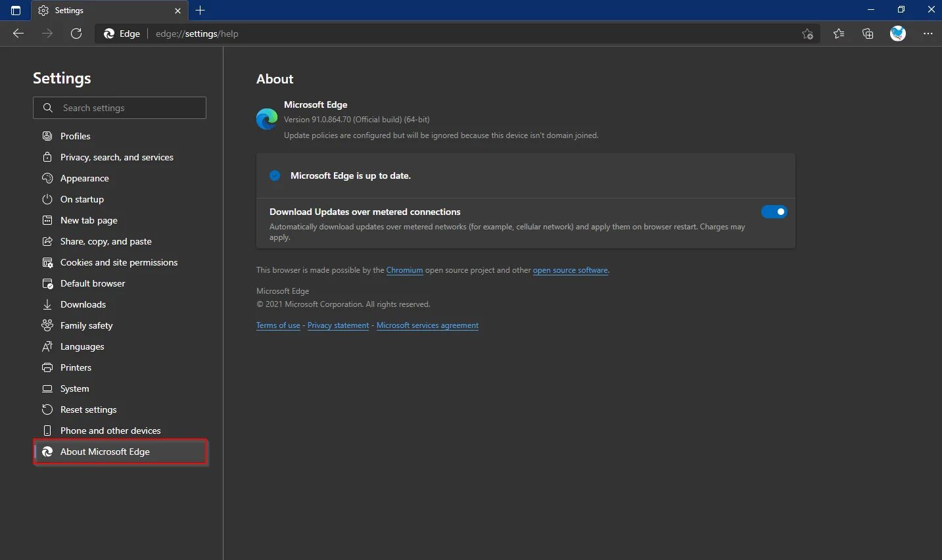Click the Version 91.0.864.70 text
The width and height of the screenshot is (942, 560).
[x=357, y=120]
